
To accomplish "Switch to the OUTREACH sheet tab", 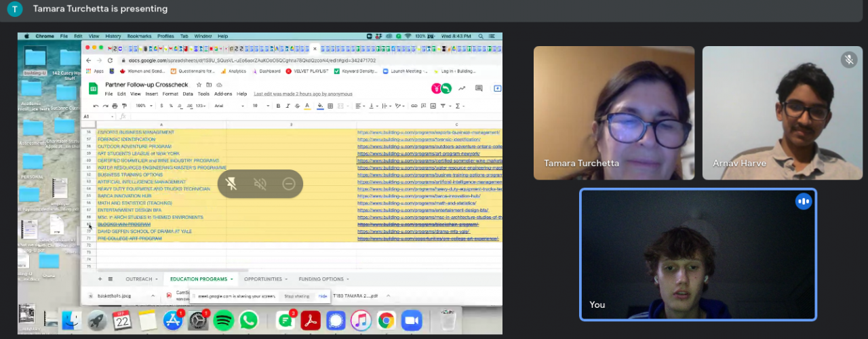I will [x=140, y=279].
